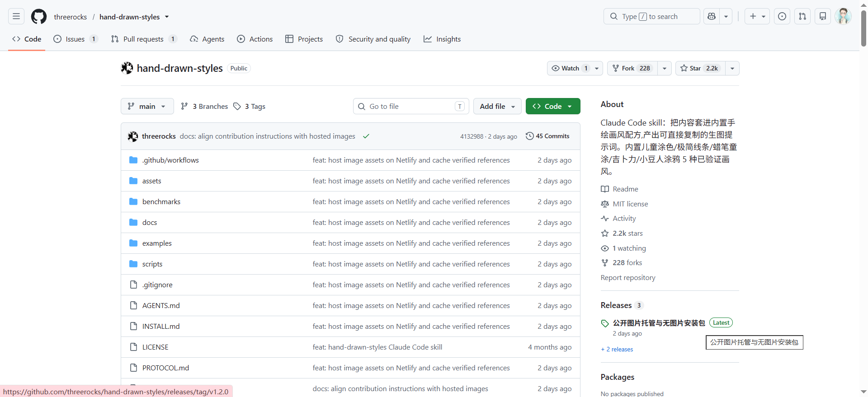The height and width of the screenshot is (397, 868).
Task: Fork the repository
Action: tap(632, 68)
